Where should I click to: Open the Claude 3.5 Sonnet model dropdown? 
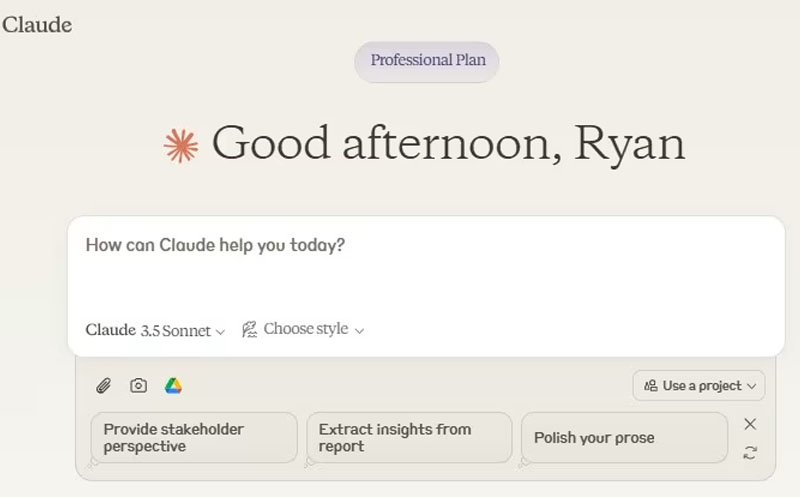point(155,330)
